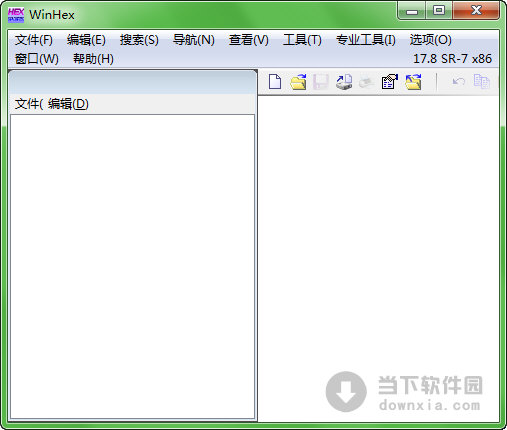Click the Save floppy disk icon

321,82
